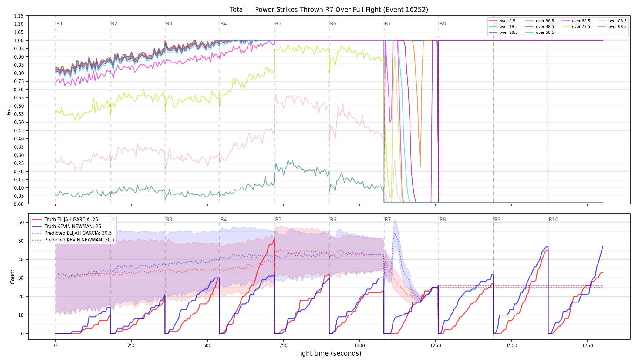Click the R3 round label in count chart
Screen dimensions: 637x364
(x=169, y=220)
